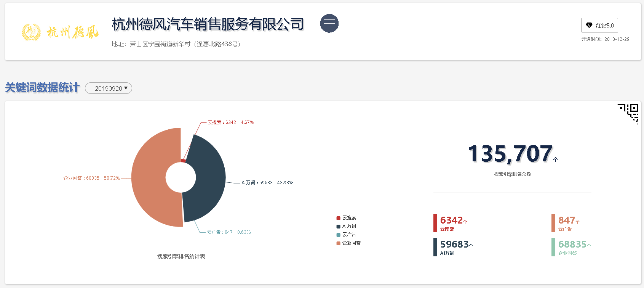This screenshot has height=288, width=644.
Task: Toggle 云广告 legend item
Action: pos(346,235)
